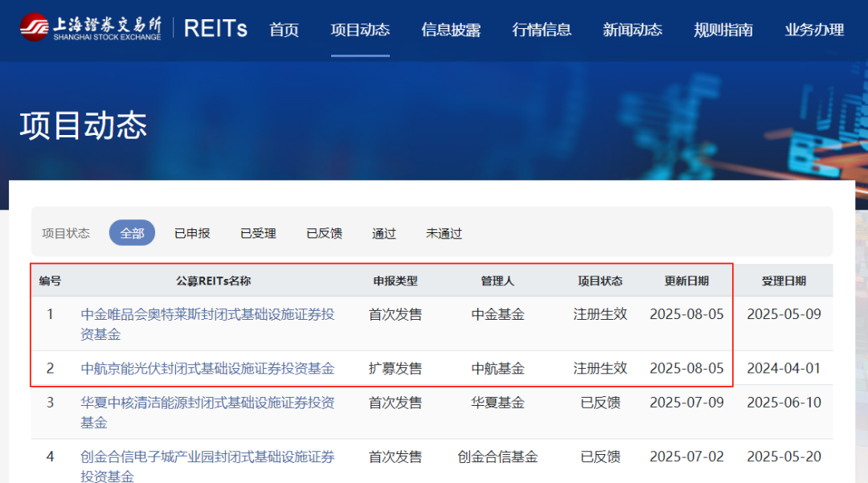Click the 受理日期 column header

pos(784,281)
